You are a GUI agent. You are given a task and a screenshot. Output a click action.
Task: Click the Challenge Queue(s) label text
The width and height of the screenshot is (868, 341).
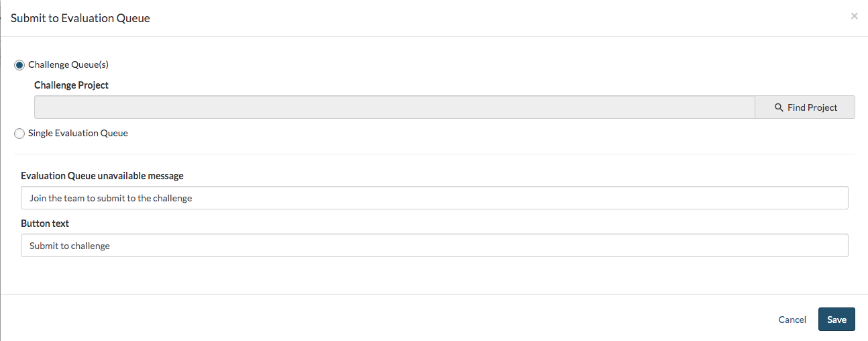point(68,65)
